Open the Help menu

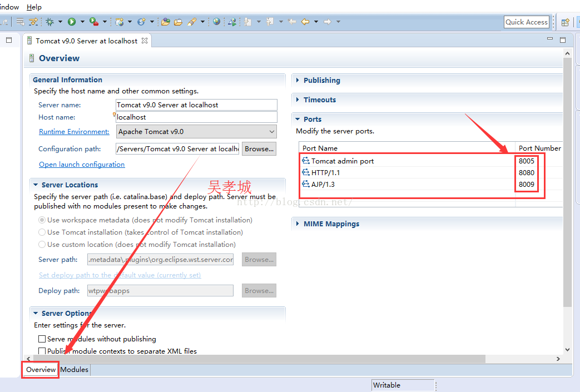pos(34,7)
